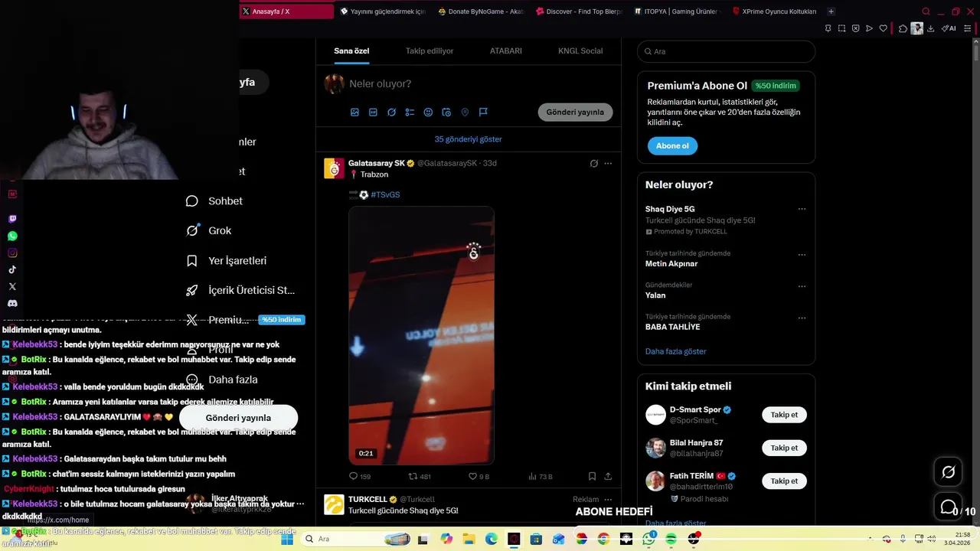Open browser easy setup menu icon
The image size is (980, 551).
(969, 28)
